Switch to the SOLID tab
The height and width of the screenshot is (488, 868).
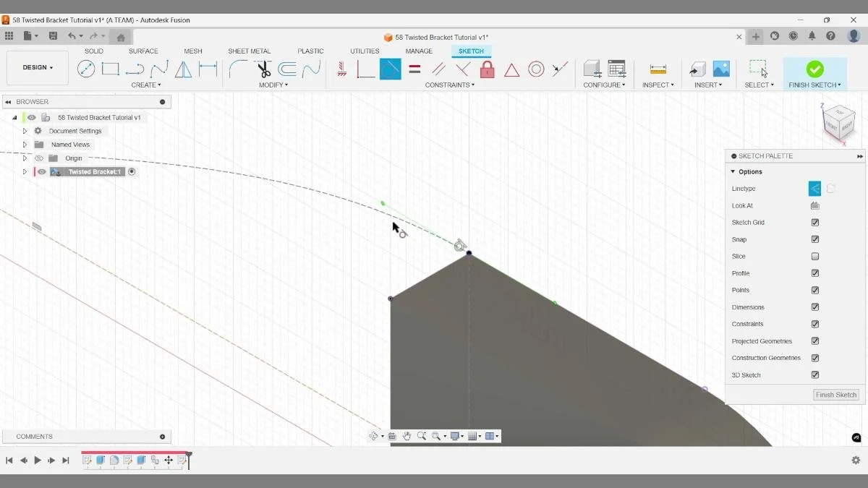(93, 51)
